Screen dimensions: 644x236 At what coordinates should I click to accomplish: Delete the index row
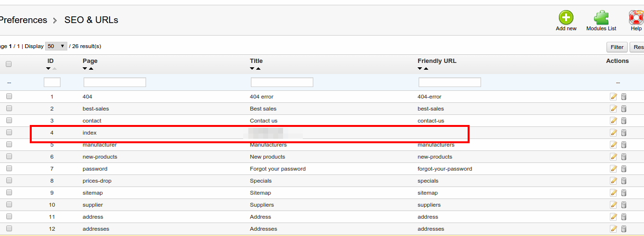(x=624, y=133)
